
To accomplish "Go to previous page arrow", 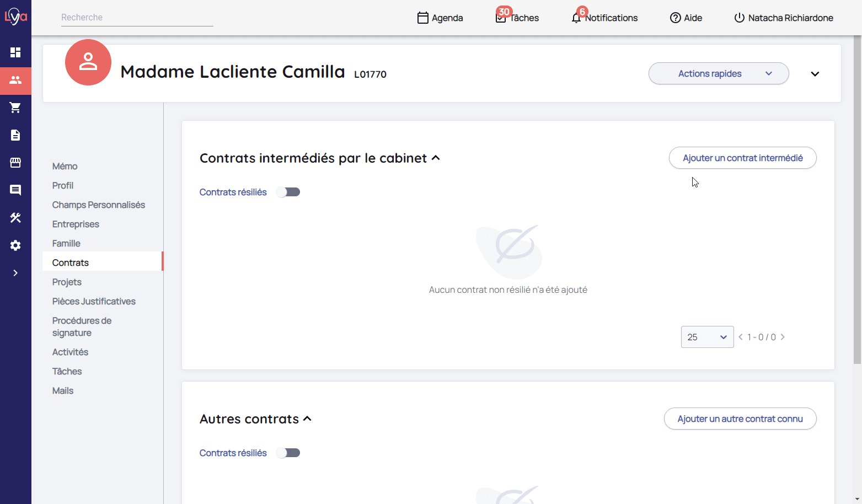I will tap(741, 337).
